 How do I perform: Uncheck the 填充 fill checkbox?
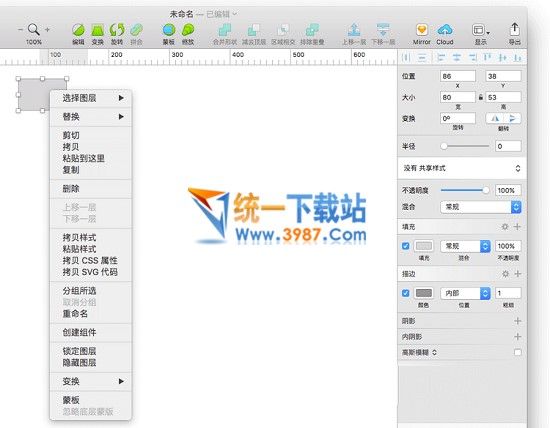pos(405,246)
